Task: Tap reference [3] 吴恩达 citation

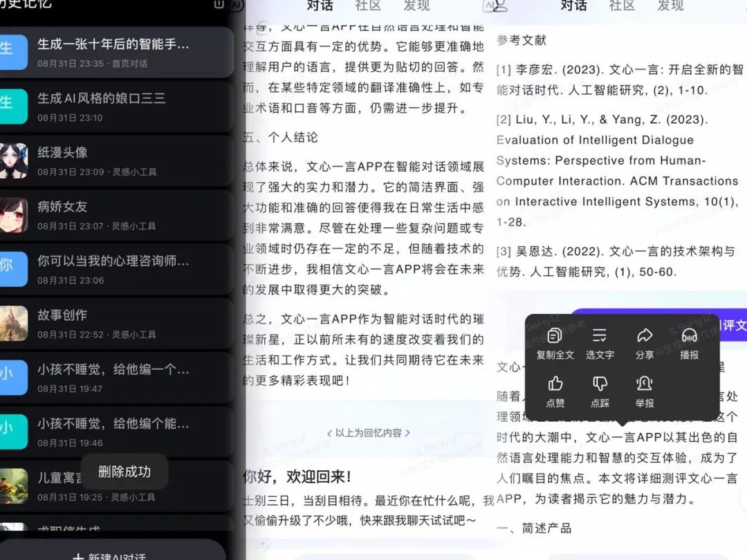Action: tap(616, 261)
